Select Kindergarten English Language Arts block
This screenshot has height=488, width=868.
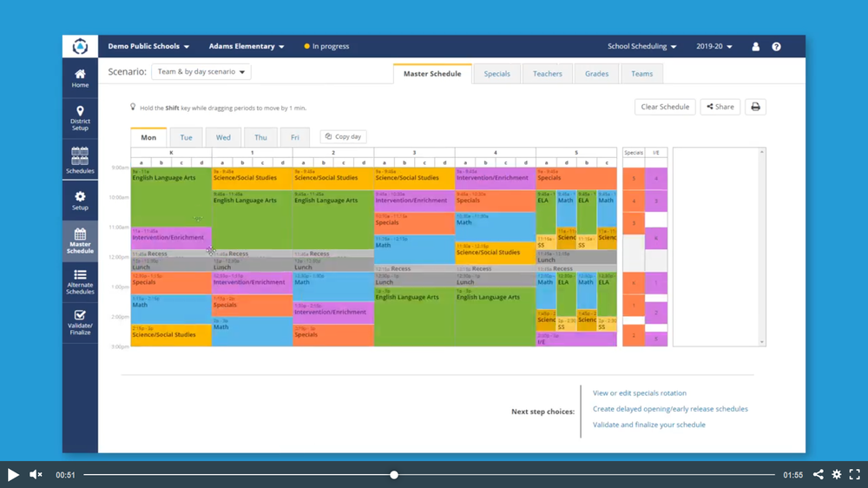pyautogui.click(x=171, y=196)
